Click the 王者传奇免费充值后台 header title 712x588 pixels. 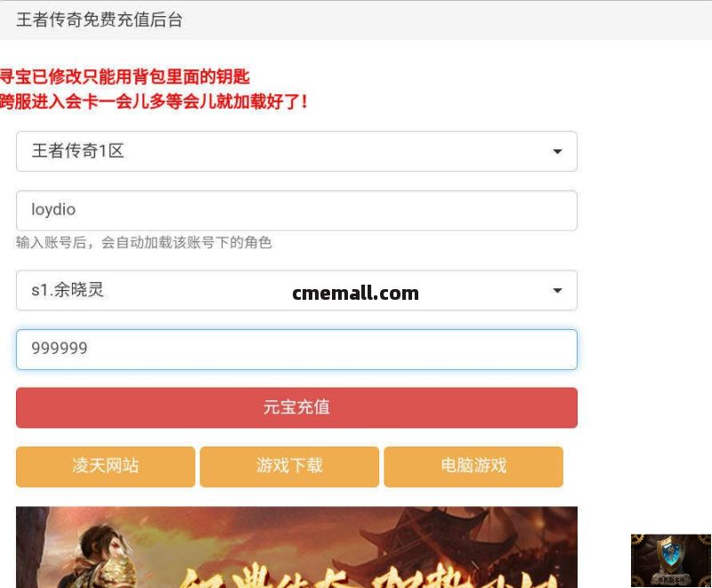pyautogui.click(x=99, y=20)
